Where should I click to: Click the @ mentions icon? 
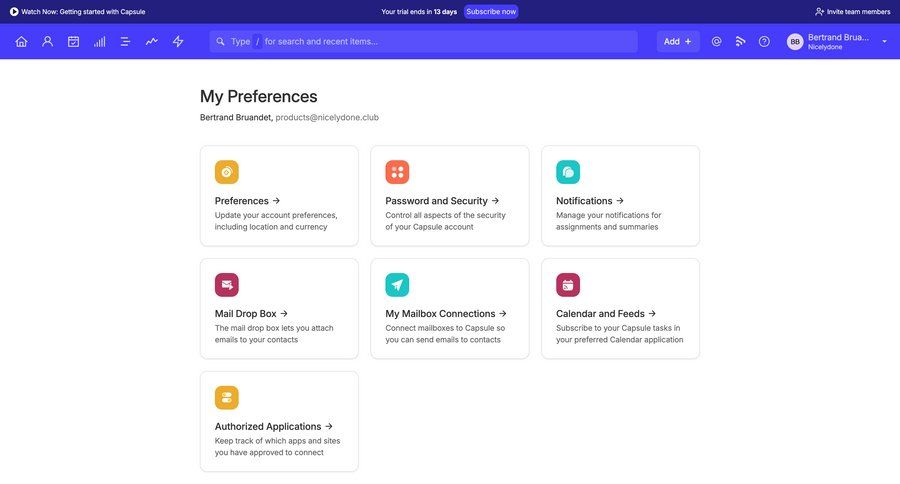click(x=716, y=42)
